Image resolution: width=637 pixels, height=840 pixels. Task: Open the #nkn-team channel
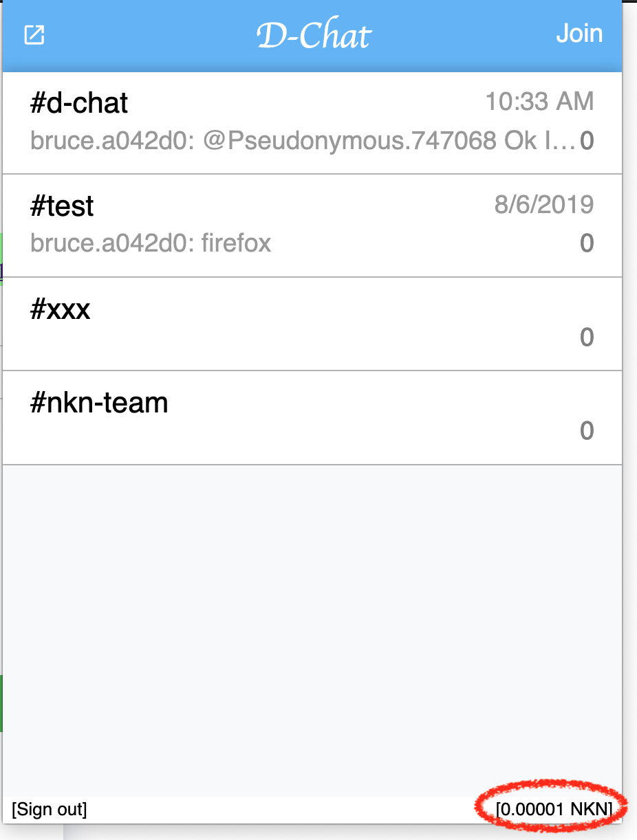click(312, 417)
